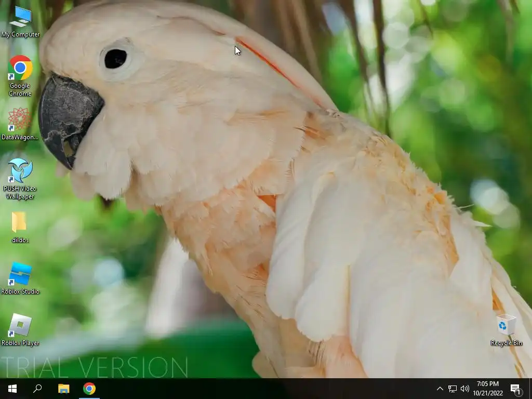
Task: Show hidden system tray icons
Action: coord(440,389)
